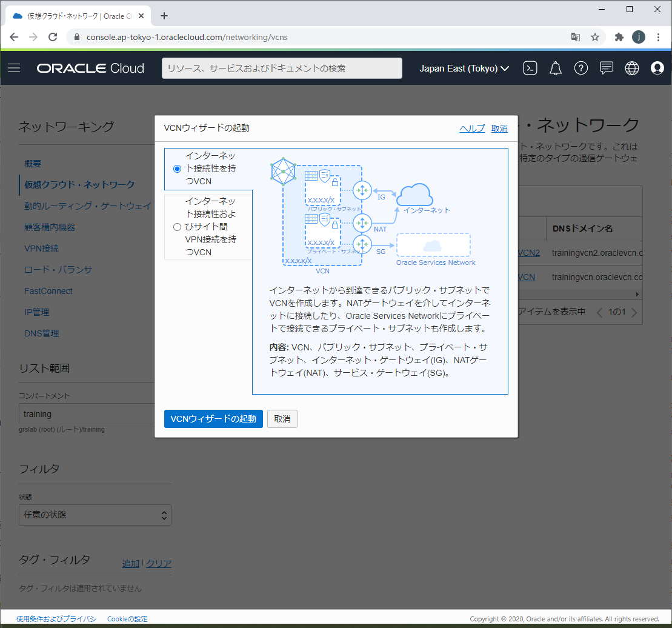Open 動的ルーティング・ゲートウェイ in sidebar

point(88,206)
